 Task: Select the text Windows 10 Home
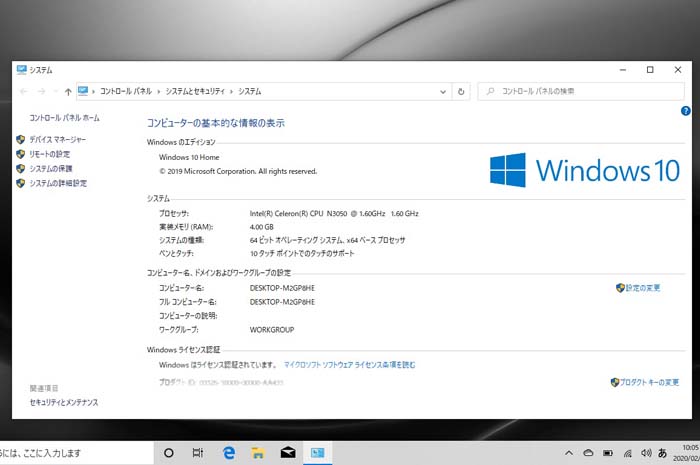(189, 157)
